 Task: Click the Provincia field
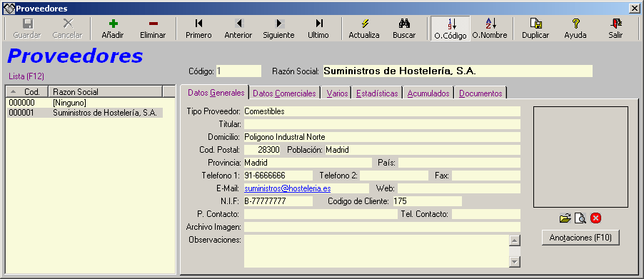click(x=308, y=163)
